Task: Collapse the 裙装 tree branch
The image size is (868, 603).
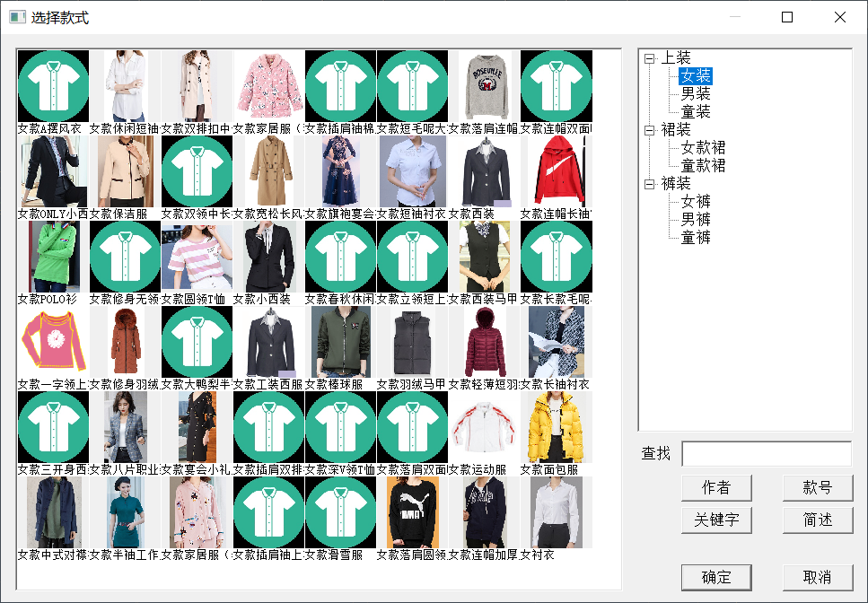Action: [x=651, y=128]
